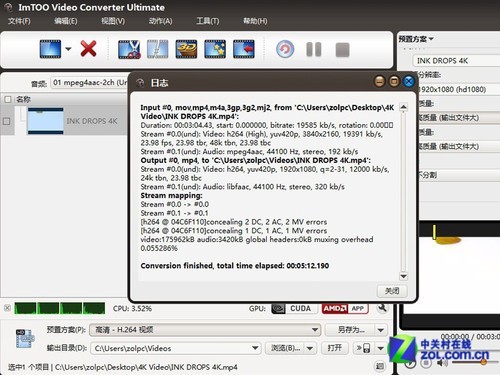
Task: Click the log dialog scrollbar down arrow
Action: point(403,276)
